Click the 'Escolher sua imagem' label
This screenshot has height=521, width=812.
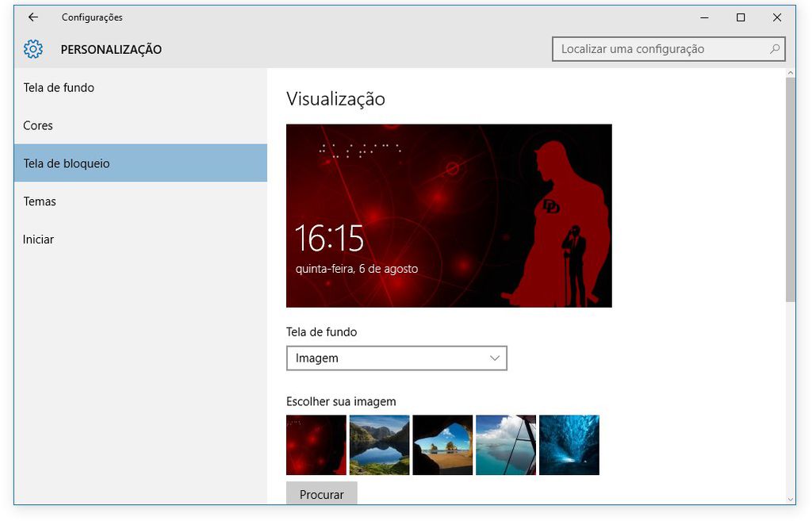[341, 401]
